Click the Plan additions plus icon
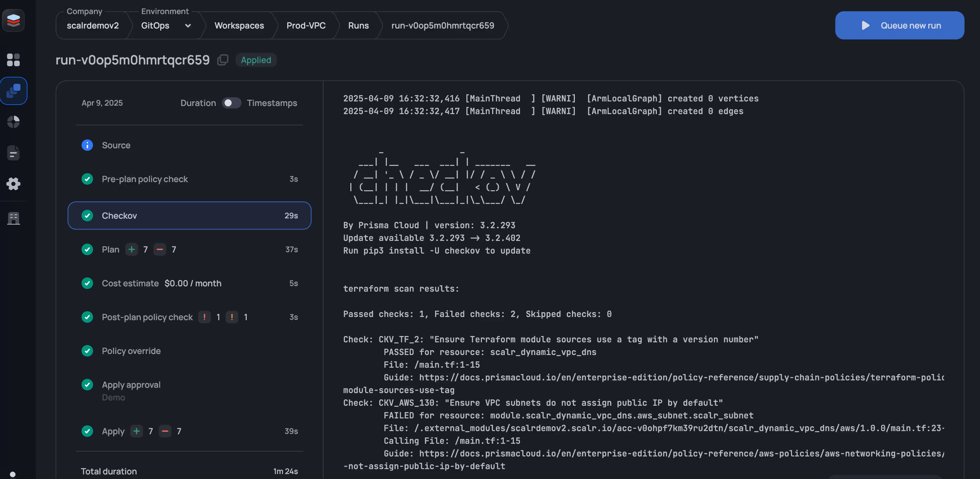Viewport: 980px width, 479px height. click(x=132, y=249)
